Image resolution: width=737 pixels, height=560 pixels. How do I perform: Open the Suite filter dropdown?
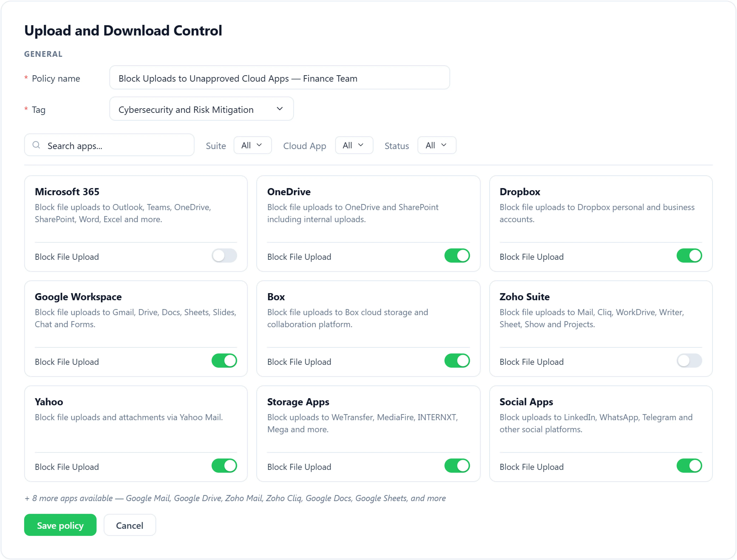point(252,145)
